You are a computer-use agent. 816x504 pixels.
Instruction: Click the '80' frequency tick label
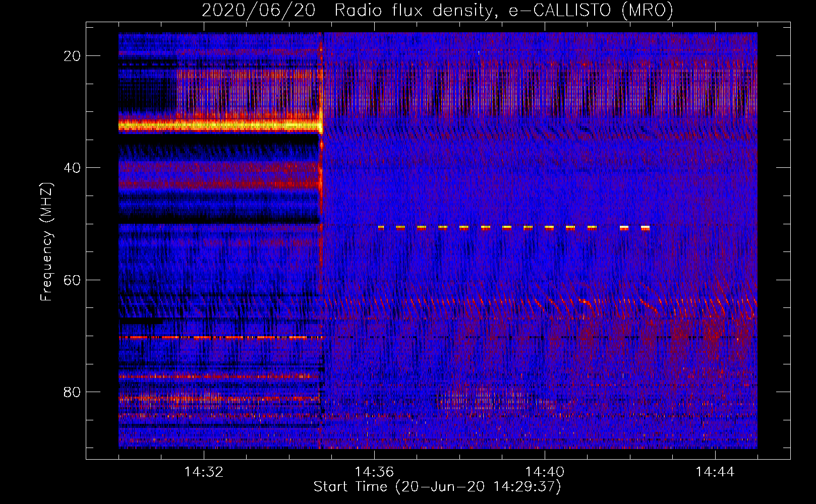72,392
